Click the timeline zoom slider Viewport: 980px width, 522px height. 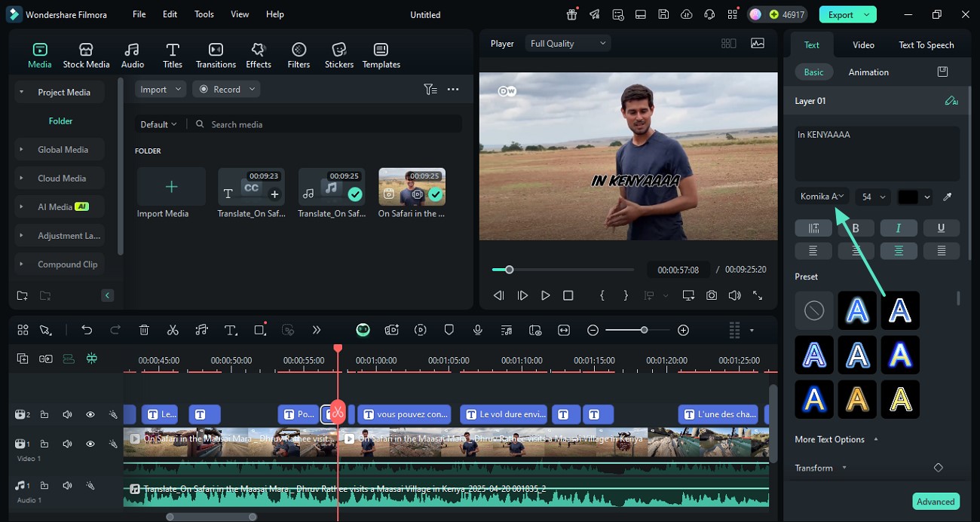point(638,330)
